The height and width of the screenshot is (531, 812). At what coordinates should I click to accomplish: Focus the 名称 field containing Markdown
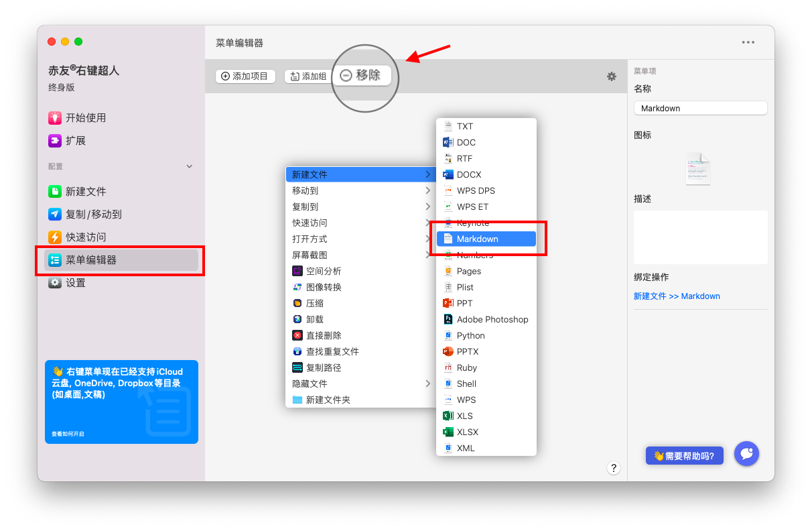[x=700, y=108]
